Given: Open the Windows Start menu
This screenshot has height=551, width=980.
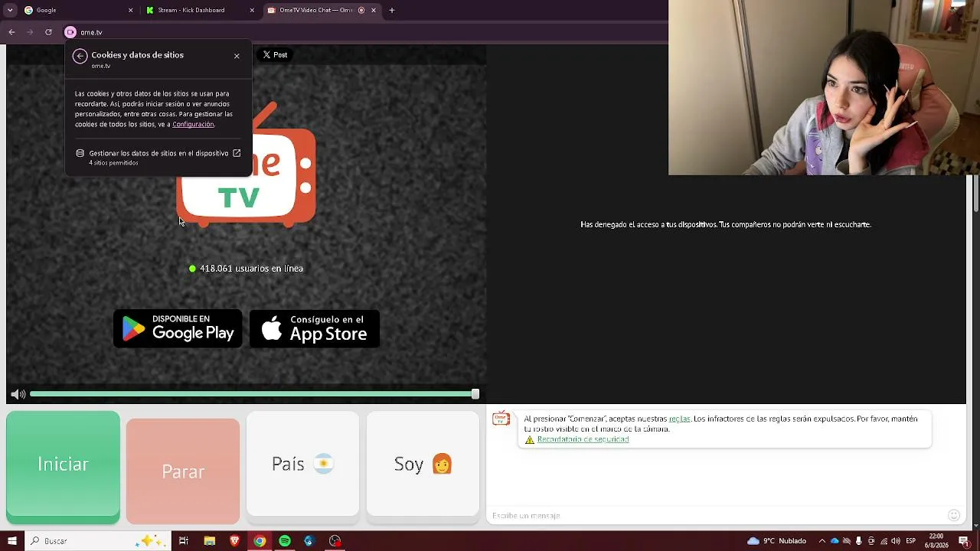Looking at the screenshot, I should 12,541.
